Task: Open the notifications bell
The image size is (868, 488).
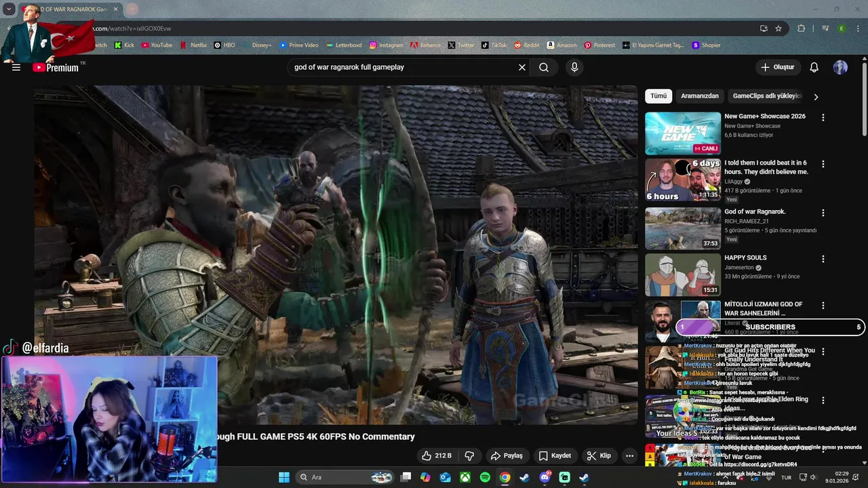Action: (814, 67)
